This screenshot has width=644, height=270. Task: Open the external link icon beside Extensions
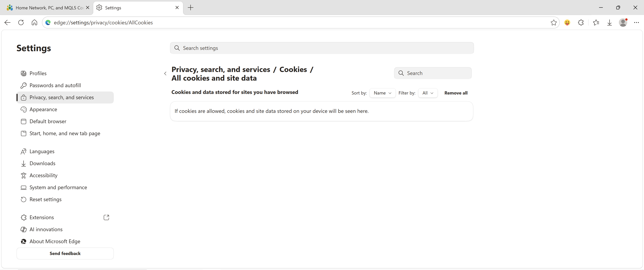(x=106, y=217)
